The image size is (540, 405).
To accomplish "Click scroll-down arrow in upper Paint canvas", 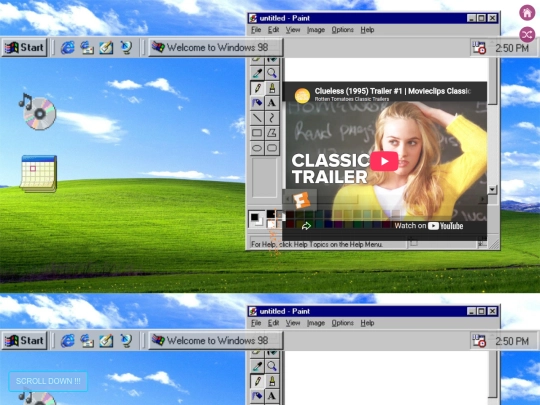I will pyautogui.click(x=492, y=189).
